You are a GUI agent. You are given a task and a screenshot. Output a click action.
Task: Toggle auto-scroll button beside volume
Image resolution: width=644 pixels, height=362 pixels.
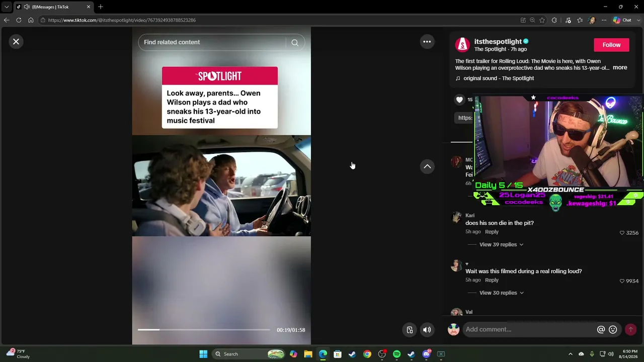[x=410, y=330]
